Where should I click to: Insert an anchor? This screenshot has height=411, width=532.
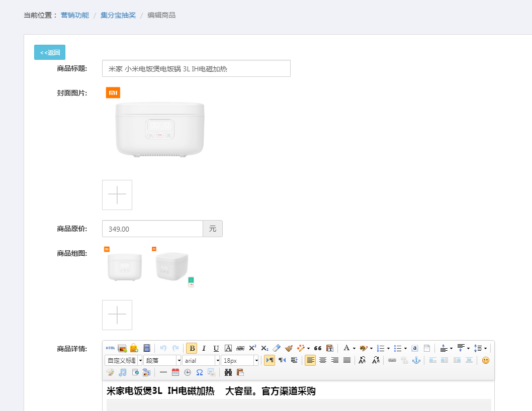[416, 360]
